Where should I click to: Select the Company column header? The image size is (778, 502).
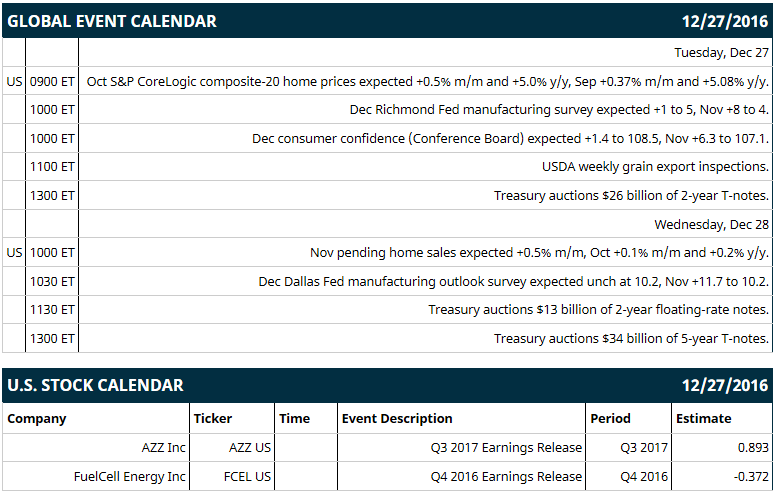tap(37, 419)
